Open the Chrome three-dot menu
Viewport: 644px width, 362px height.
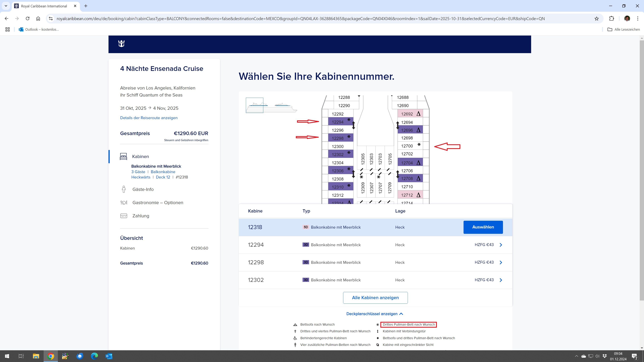[x=638, y=18]
